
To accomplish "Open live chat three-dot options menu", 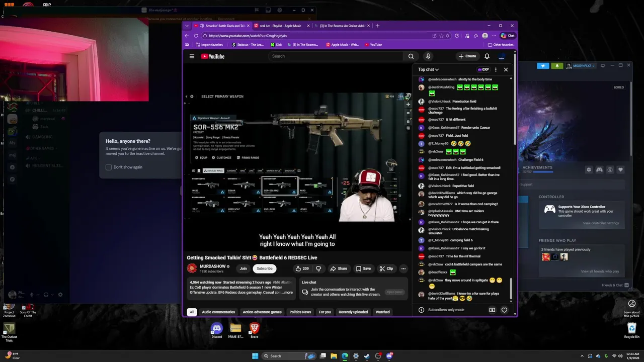I will pyautogui.click(x=496, y=69).
